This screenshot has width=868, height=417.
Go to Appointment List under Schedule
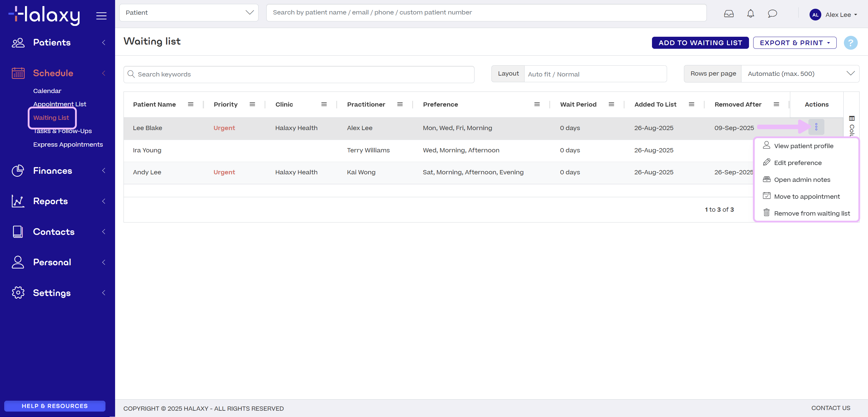point(60,104)
